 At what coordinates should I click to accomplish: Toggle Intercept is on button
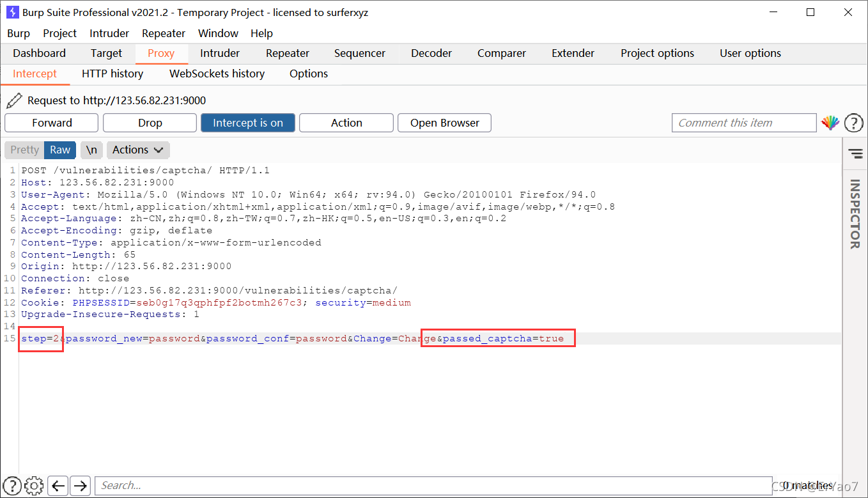[x=248, y=123]
